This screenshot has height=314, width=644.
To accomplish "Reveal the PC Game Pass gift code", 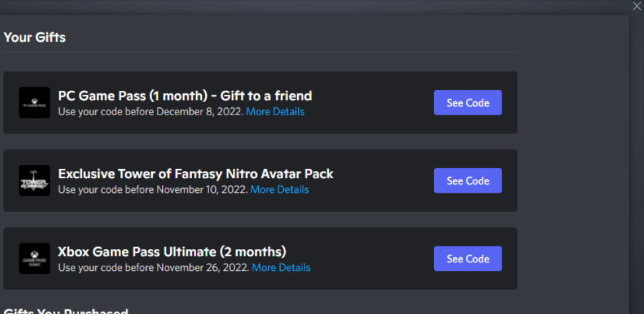I will [468, 102].
